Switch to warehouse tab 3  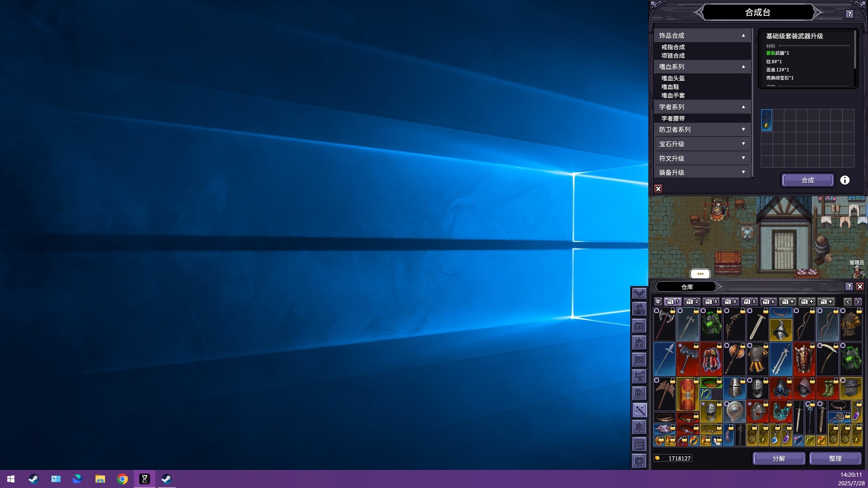711,301
